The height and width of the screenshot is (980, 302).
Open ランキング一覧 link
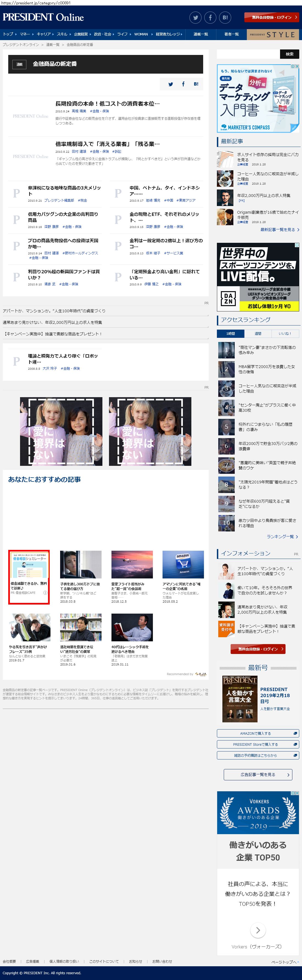click(x=282, y=537)
